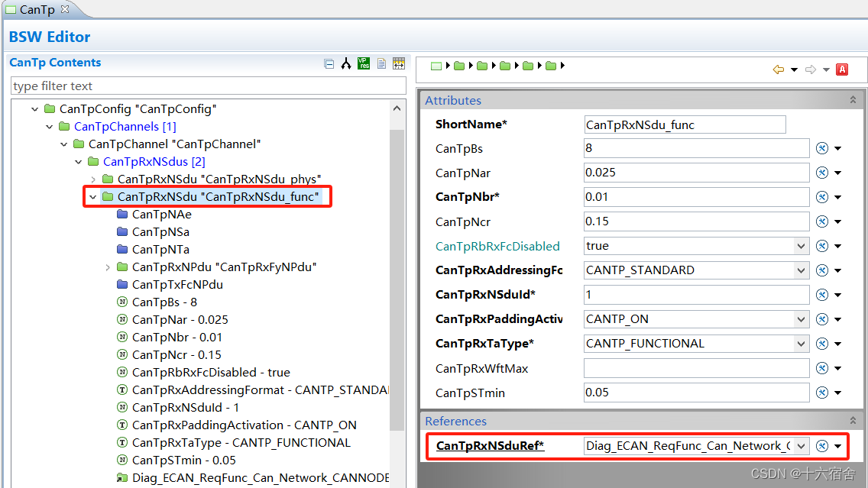868x488 pixels.
Task: Reset CanTpRxPaddingActivation with its round icon
Action: click(x=822, y=319)
